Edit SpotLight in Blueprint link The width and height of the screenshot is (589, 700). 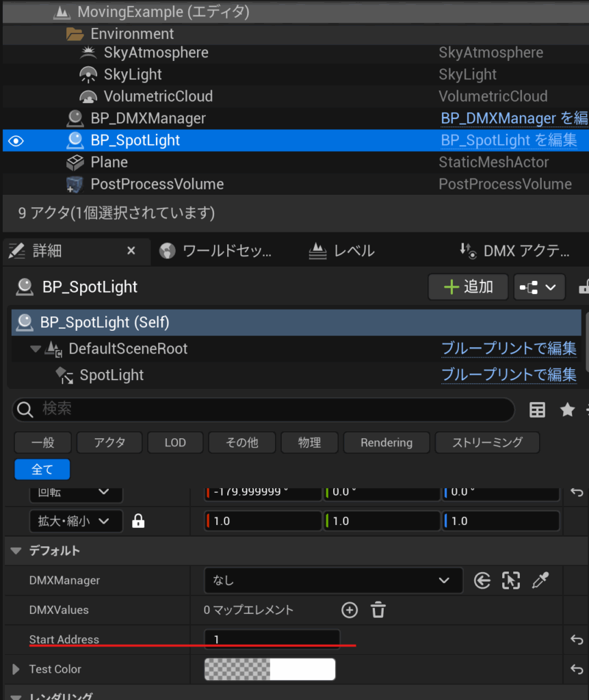[x=508, y=375]
